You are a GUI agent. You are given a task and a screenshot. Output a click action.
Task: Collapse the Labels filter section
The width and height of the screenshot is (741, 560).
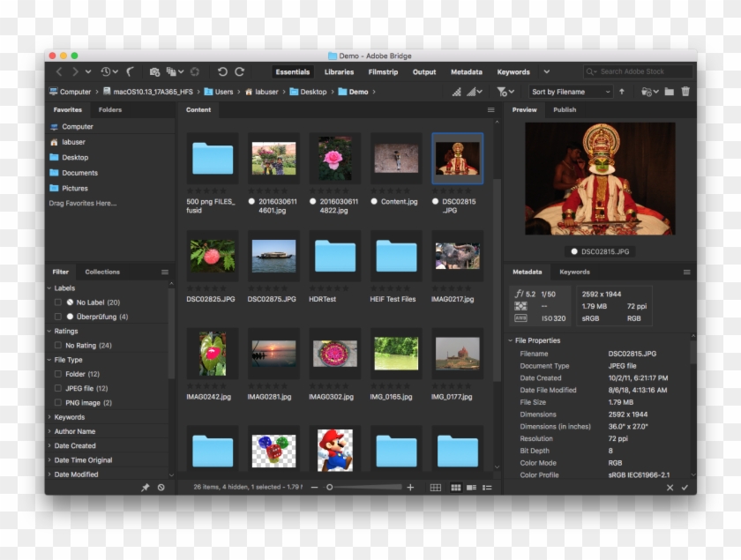click(51, 287)
